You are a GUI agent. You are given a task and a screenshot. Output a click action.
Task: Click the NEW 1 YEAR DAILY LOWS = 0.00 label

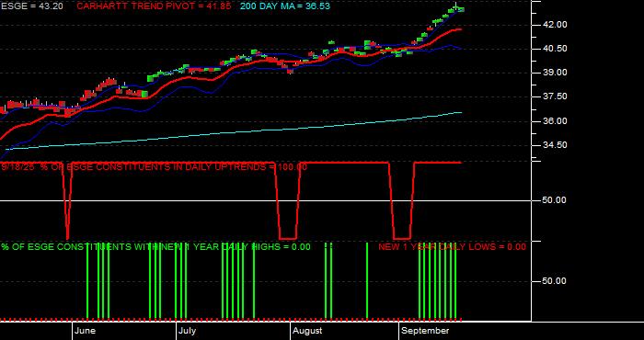(x=452, y=247)
